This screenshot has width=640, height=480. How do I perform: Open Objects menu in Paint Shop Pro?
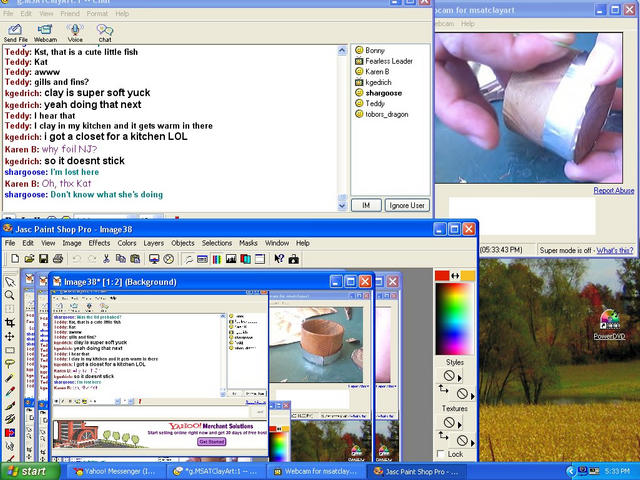click(183, 243)
